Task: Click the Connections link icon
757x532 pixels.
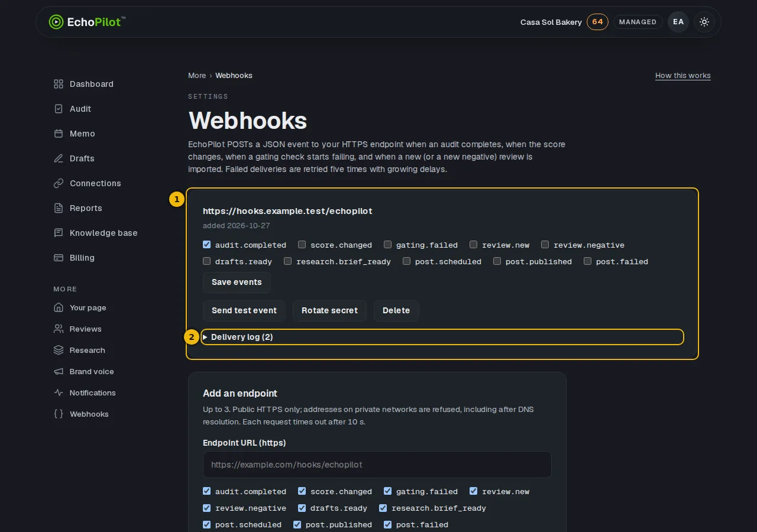Action: (59, 183)
